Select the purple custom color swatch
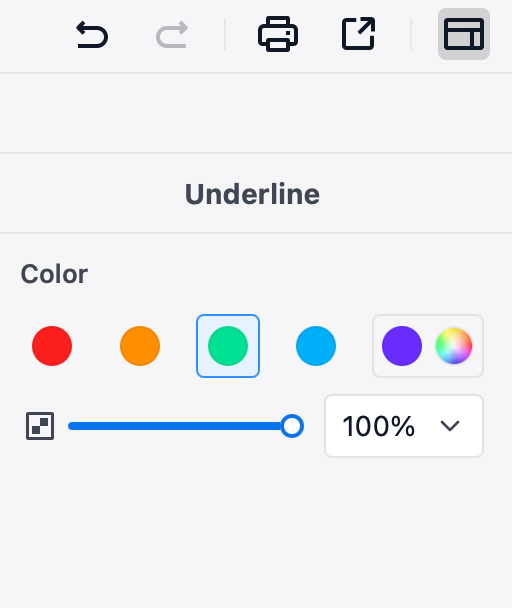The image size is (512, 608). tap(402, 346)
